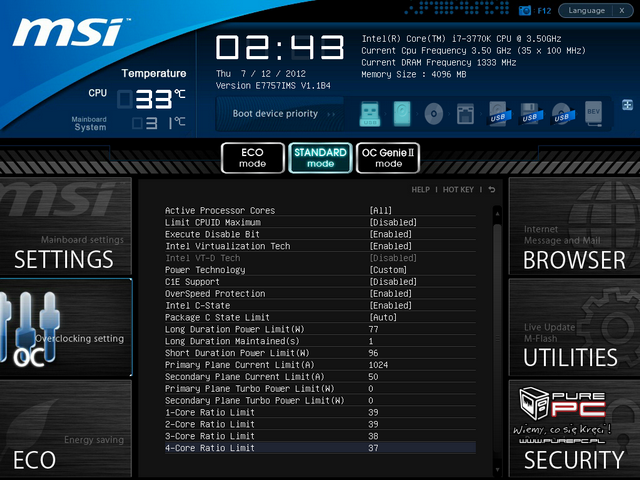Click the date Thu 7 / 12 / 2012
This screenshot has height=480, width=640.
[261, 74]
